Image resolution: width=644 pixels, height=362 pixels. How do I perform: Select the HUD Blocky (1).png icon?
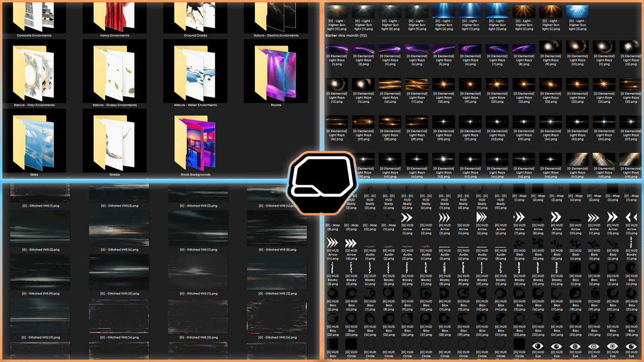coord(631,243)
